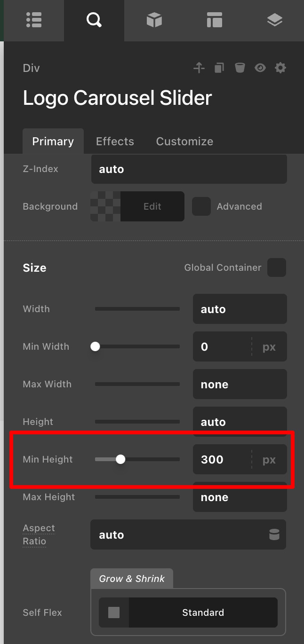Enable the Advanced background checkbox
Screen dimensions: 304x644
[201, 206]
